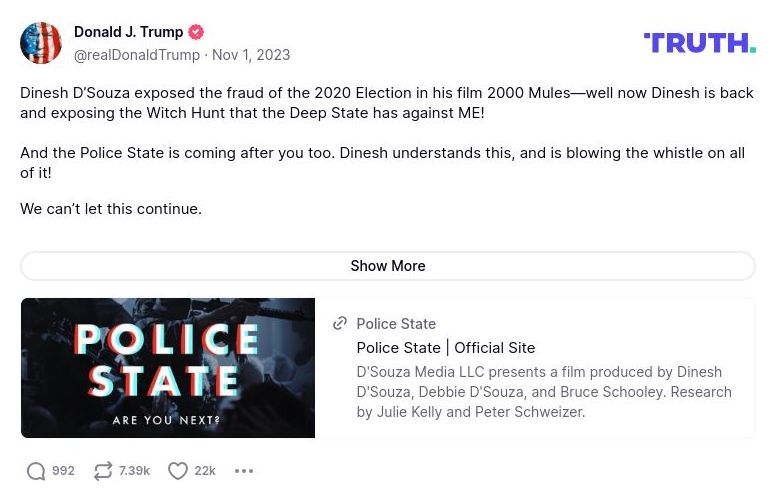This screenshot has height=501, width=777.
Task: Click the @realDonaldTrump handle
Action: [136, 55]
